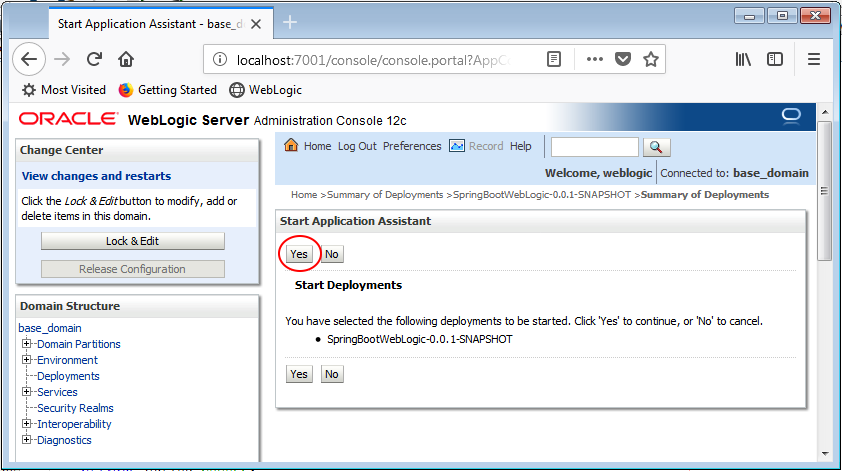The width and height of the screenshot is (842, 471).
Task: Expand Environment tree node
Action: pos(26,359)
